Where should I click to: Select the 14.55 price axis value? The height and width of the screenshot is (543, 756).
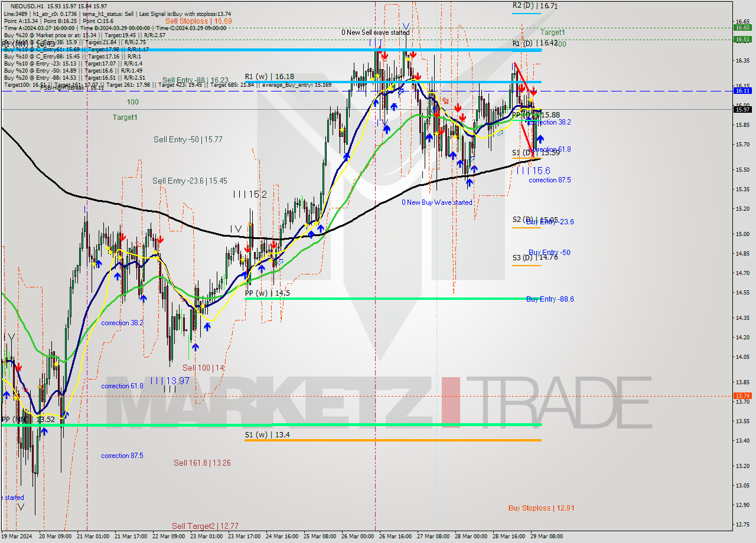tap(742, 292)
